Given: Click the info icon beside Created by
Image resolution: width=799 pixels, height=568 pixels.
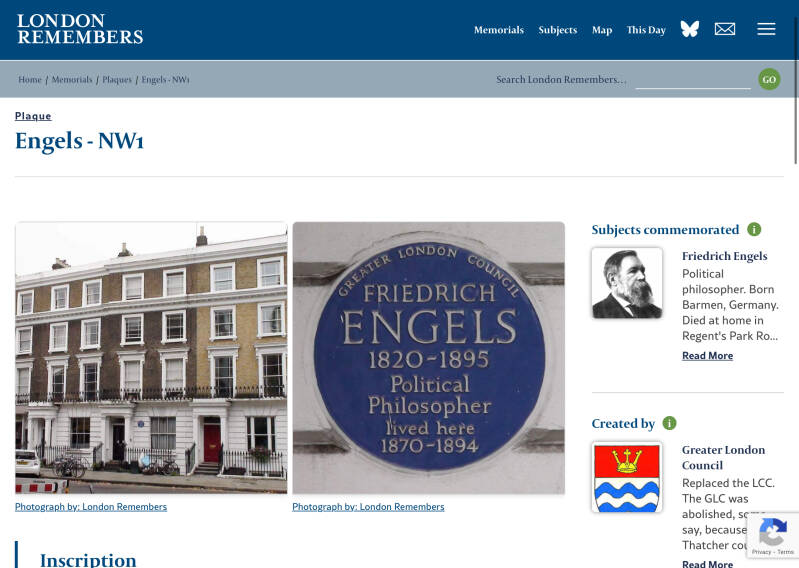Looking at the screenshot, I should point(669,423).
